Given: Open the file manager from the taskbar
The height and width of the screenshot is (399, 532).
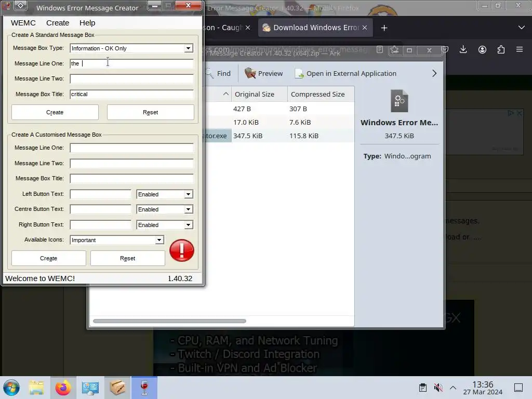Looking at the screenshot, I should (x=36, y=388).
